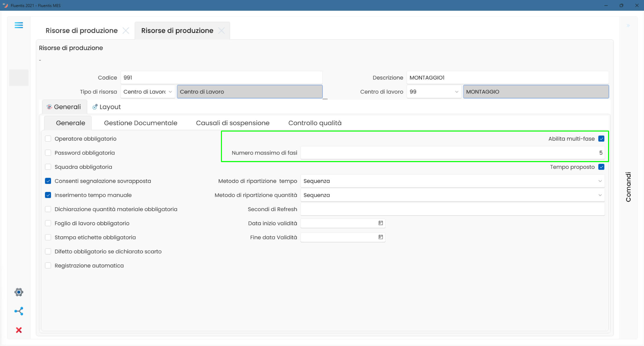Open the Comandi side panel
The height and width of the screenshot is (346, 644).
click(628, 187)
